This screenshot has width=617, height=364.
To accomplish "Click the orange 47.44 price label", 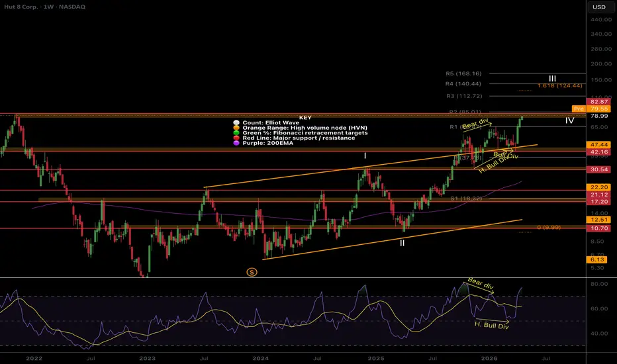I will tap(598, 145).
